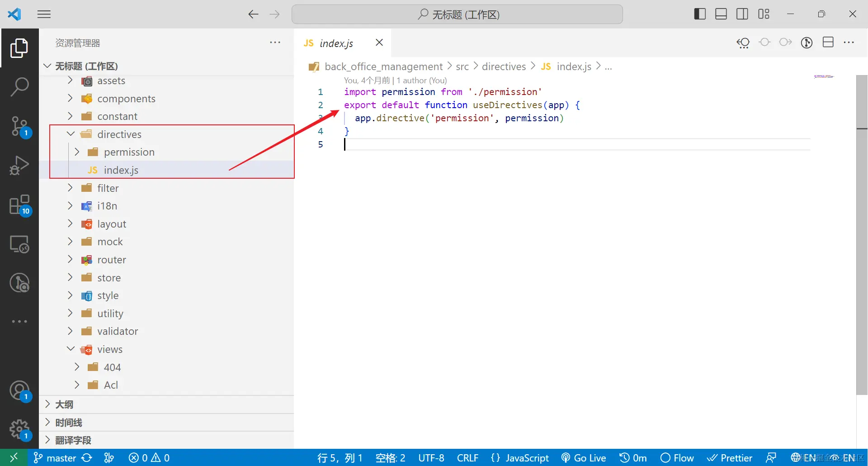Close the index.js editor tab
This screenshot has height=466, width=868.
tap(379, 43)
